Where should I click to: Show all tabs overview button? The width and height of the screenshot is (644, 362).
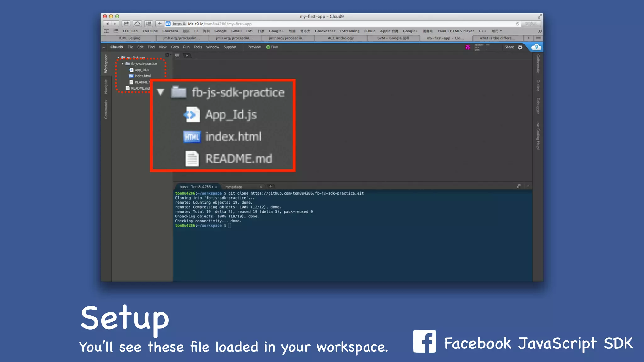538,38
